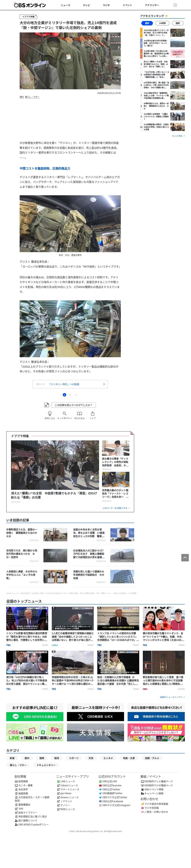The width and height of the screenshot is (191, 868).
Task: Open 中華料理店で火災 trending article
Action: [x=37, y=535]
